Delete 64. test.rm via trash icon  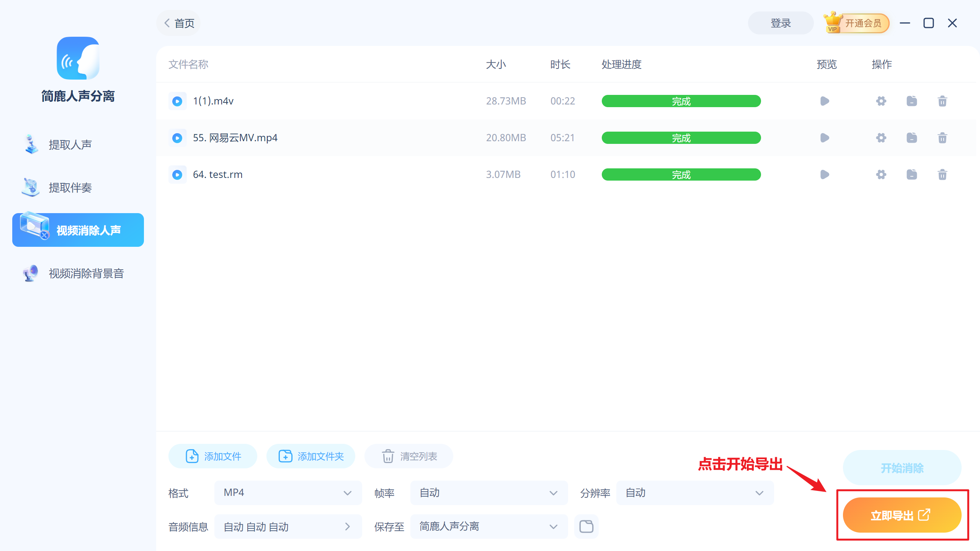click(x=942, y=174)
